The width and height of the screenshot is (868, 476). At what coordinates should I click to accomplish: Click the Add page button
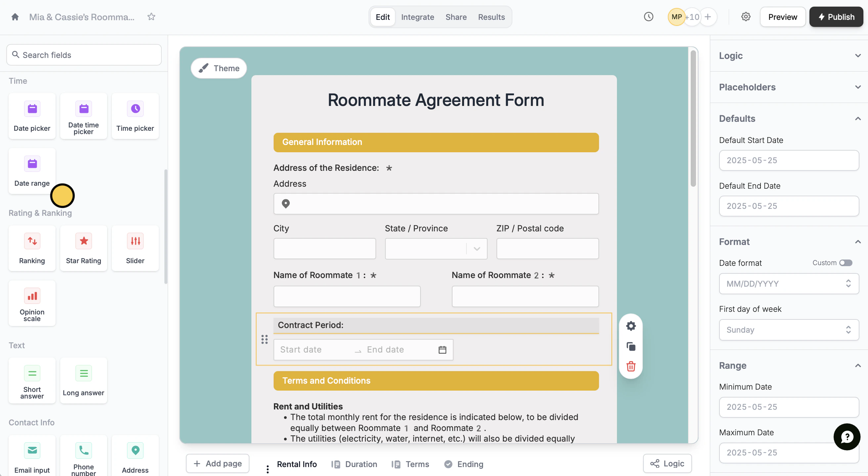[x=218, y=463]
